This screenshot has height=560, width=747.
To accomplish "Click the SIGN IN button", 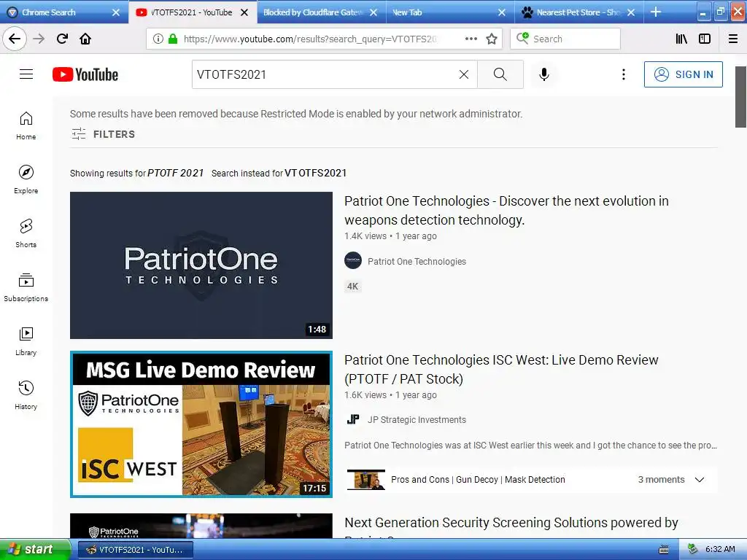I will pyautogui.click(x=683, y=74).
